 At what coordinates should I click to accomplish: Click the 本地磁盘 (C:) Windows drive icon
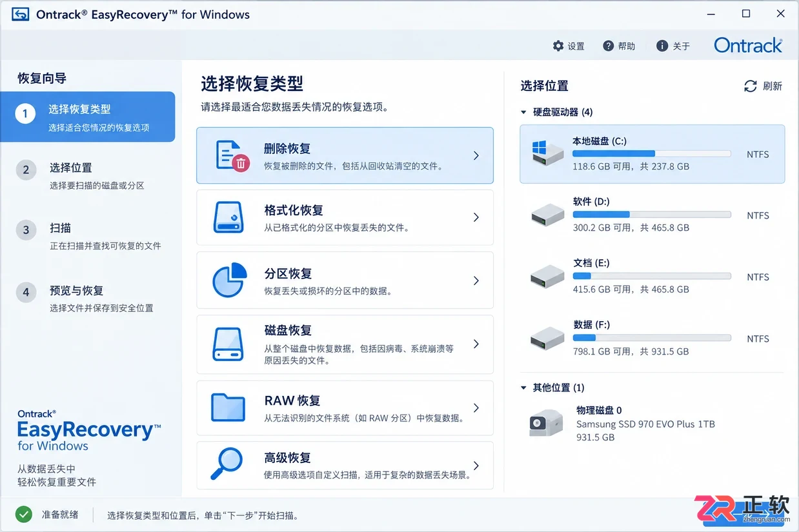pyautogui.click(x=548, y=153)
